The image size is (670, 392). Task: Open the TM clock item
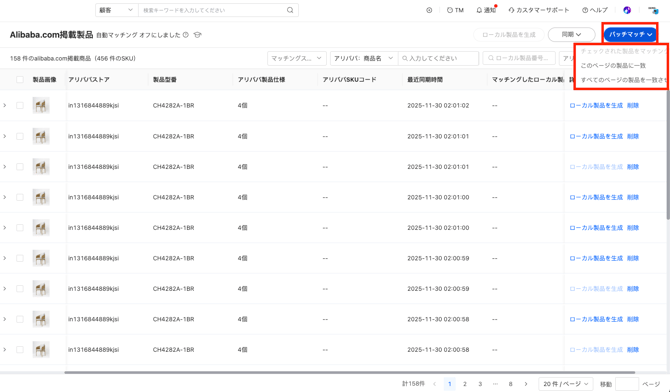pos(455,10)
